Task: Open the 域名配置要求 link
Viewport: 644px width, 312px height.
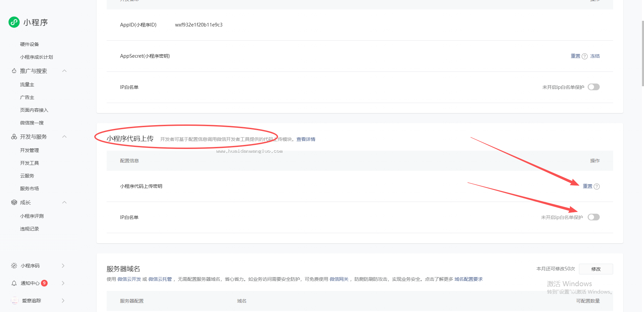Action: 469,279
